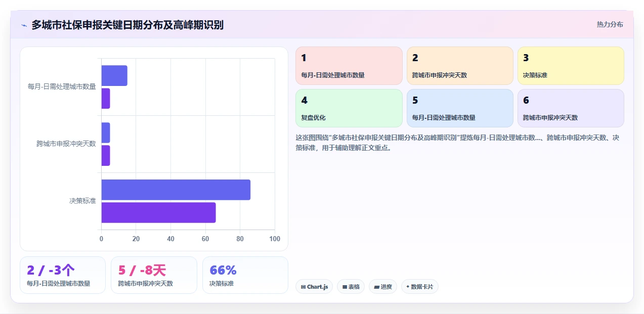This screenshot has width=644, height=314.
Task: Click the x-axis tick label 20
Action: [136, 239]
